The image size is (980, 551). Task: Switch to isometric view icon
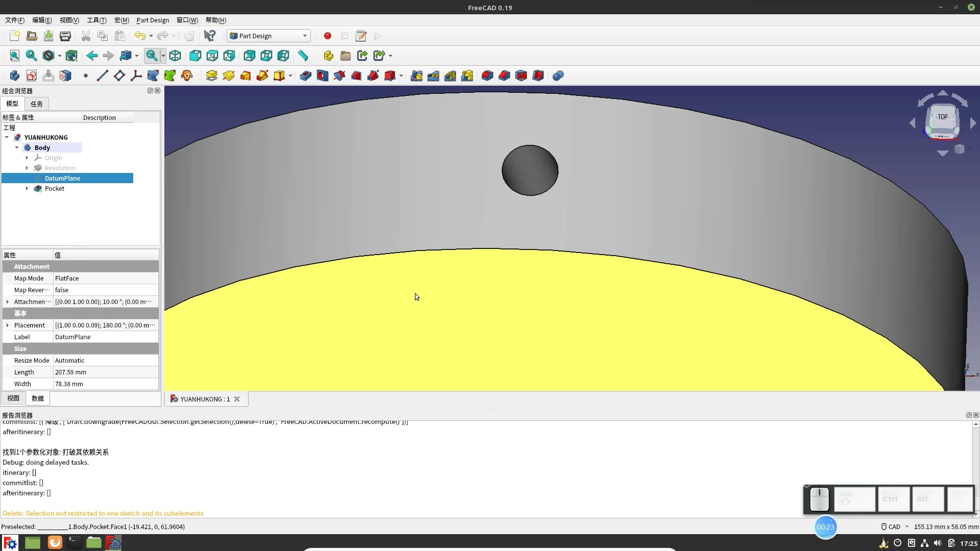[x=175, y=56]
